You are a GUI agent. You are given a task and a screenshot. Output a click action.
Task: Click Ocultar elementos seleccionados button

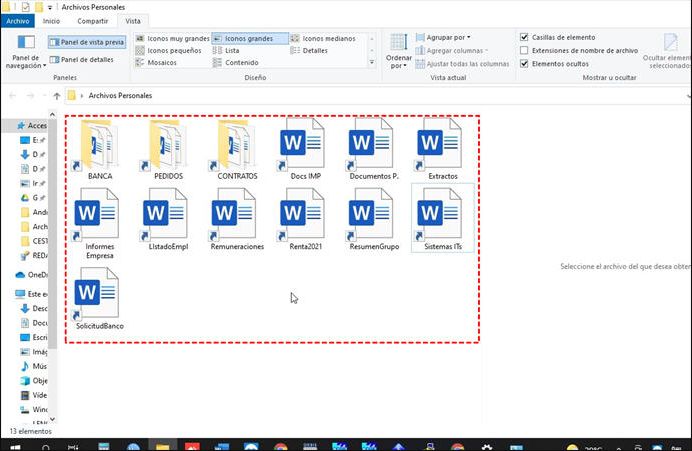667,51
